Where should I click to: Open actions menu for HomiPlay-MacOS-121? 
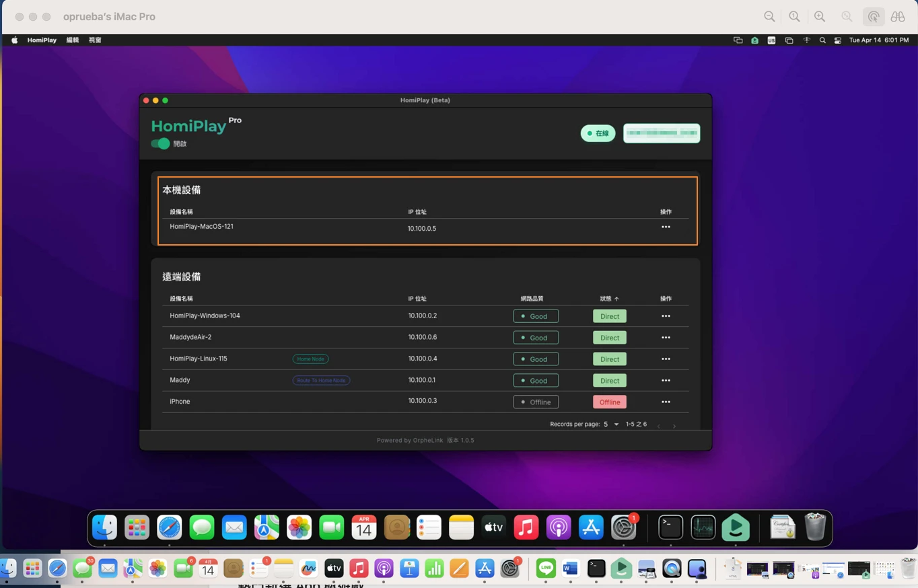[666, 227]
